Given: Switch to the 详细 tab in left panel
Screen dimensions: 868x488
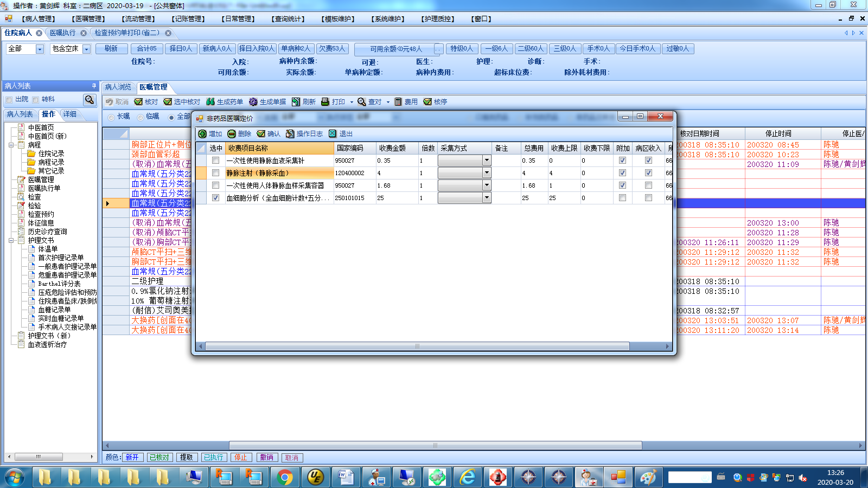Looking at the screenshot, I should tap(69, 114).
